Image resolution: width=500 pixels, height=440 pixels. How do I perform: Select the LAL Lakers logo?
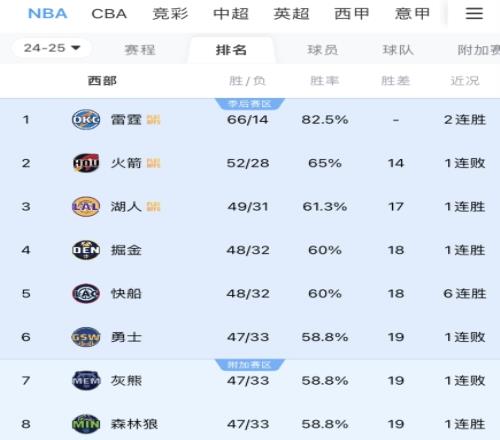click(86, 206)
